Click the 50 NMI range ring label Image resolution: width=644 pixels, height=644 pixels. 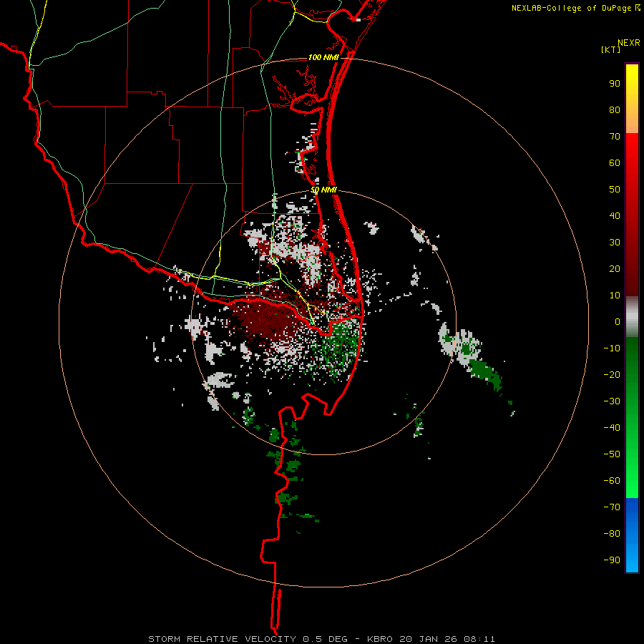[x=323, y=190]
